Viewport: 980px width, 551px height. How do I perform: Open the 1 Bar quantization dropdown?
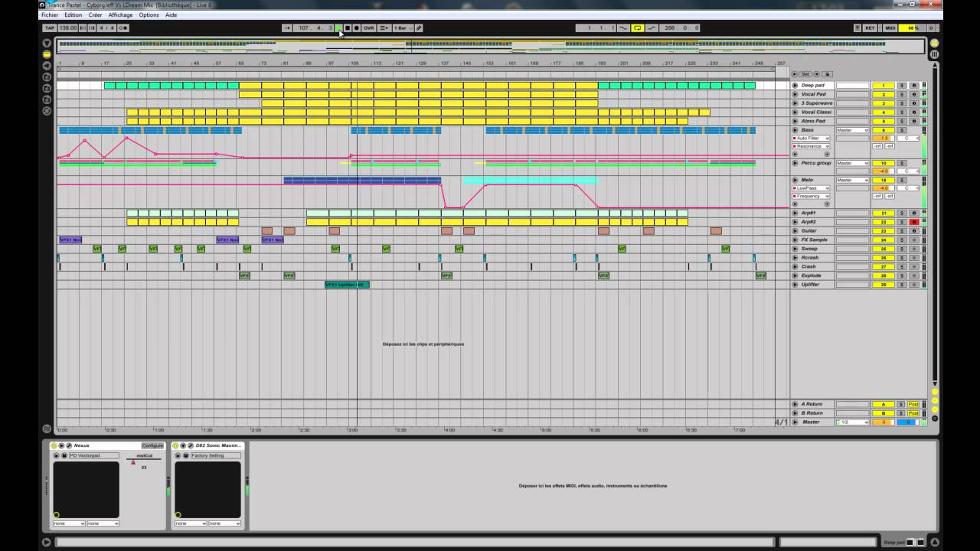coord(402,28)
